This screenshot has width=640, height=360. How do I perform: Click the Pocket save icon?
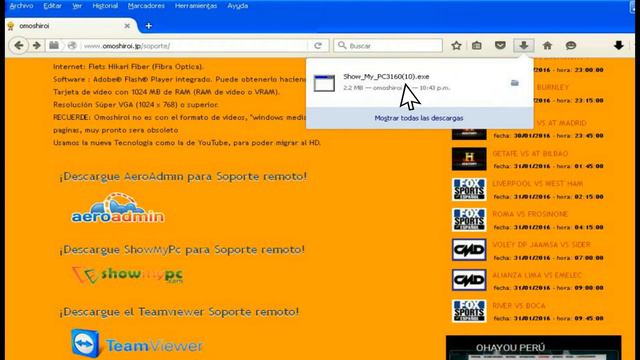(500, 45)
